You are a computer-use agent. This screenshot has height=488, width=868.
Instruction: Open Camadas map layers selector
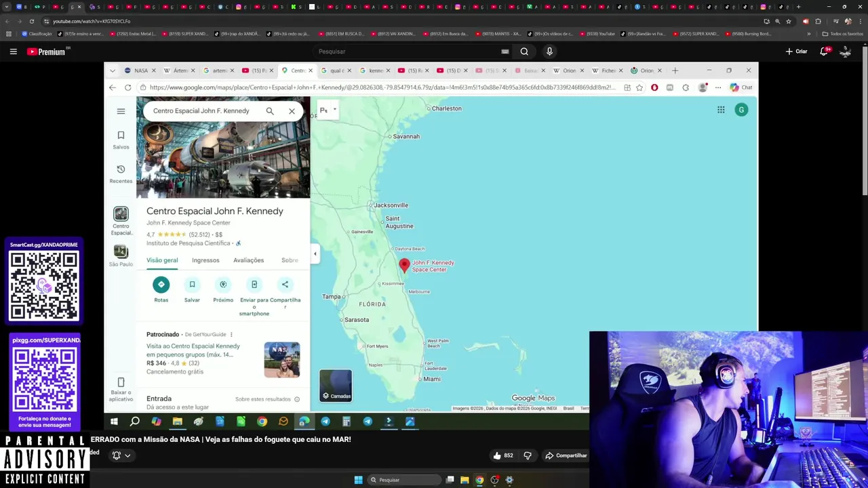(x=336, y=386)
